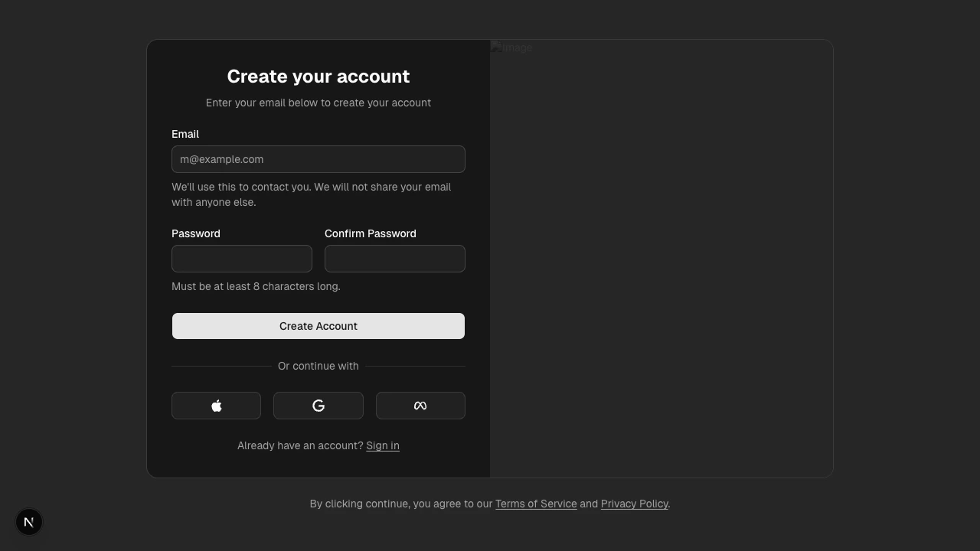This screenshot has width=980, height=551.
Task: Click the Create Account button
Action: pos(318,326)
